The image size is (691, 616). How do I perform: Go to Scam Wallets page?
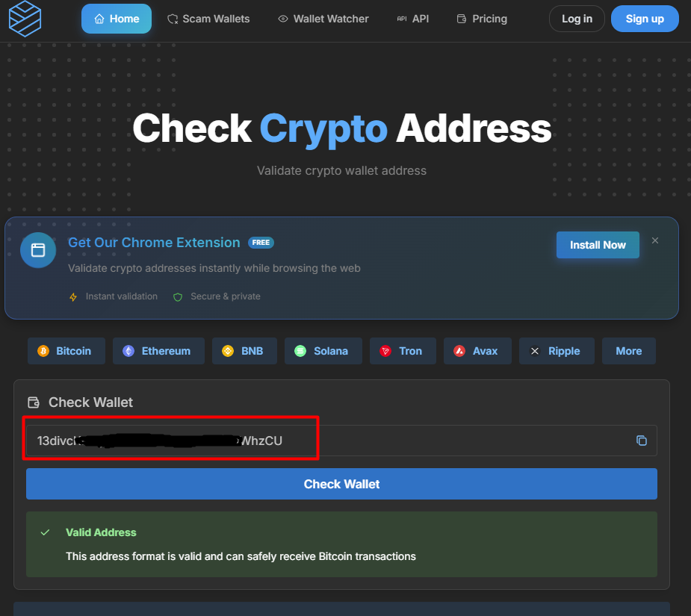coord(208,19)
